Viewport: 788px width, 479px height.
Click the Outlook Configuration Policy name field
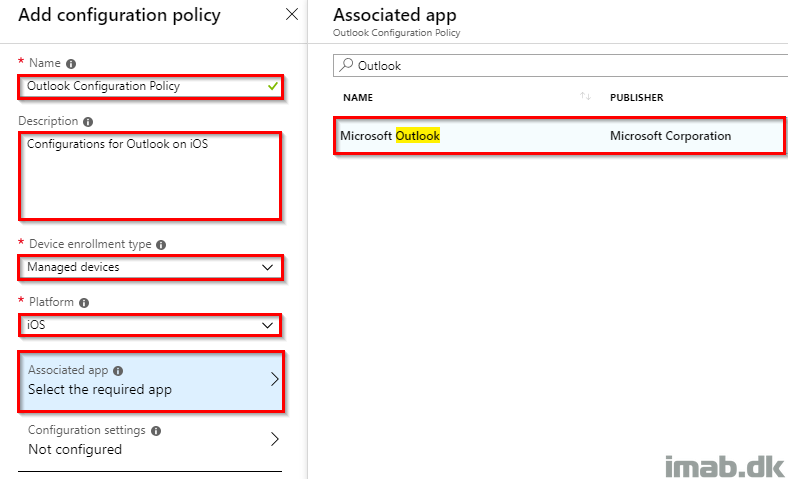tap(150, 86)
